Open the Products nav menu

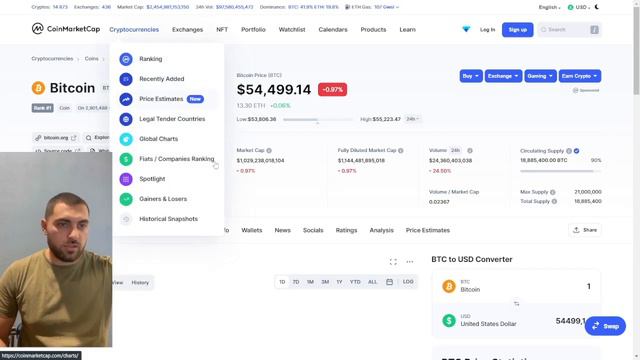point(373,30)
